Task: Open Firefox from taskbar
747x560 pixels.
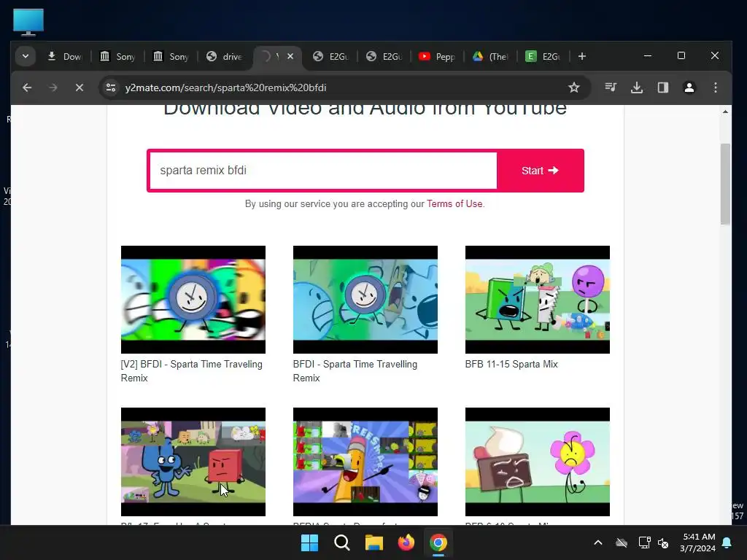Action: click(x=406, y=542)
